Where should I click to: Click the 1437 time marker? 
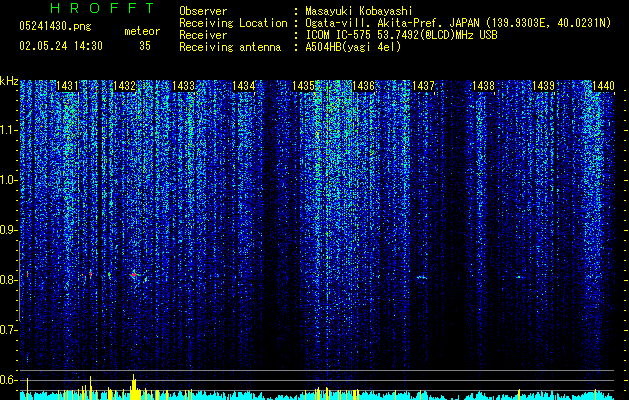[x=423, y=86]
